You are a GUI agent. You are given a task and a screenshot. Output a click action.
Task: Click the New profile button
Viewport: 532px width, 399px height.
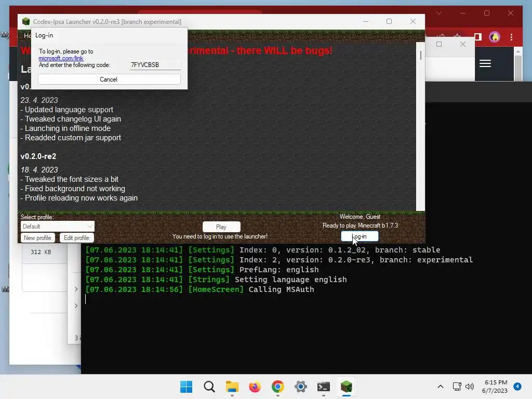[37, 238]
